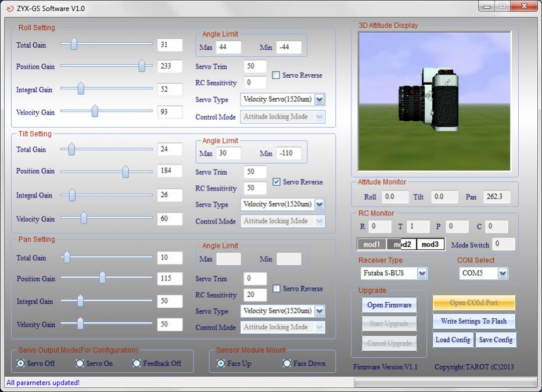Click the Open Firmware button
Image resolution: width=542 pixels, height=392 pixels.
point(389,305)
